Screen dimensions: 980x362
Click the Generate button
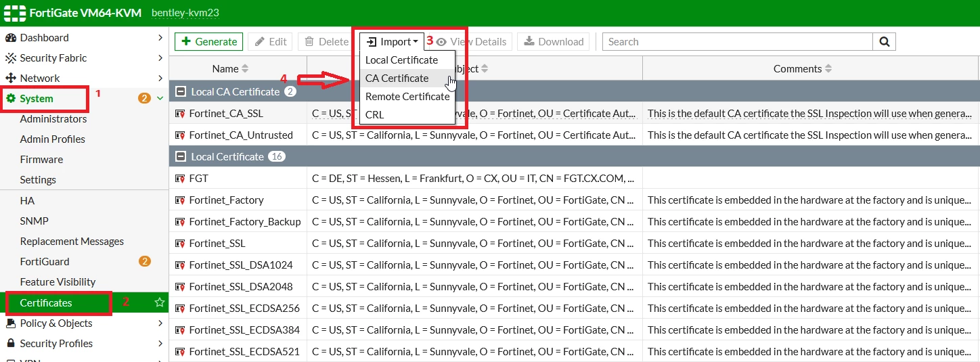[x=209, y=41]
